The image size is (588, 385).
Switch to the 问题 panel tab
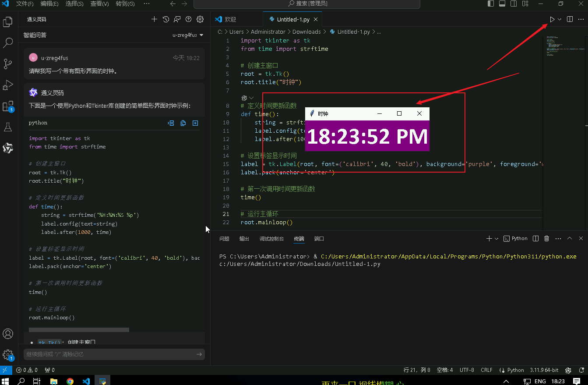click(x=224, y=239)
